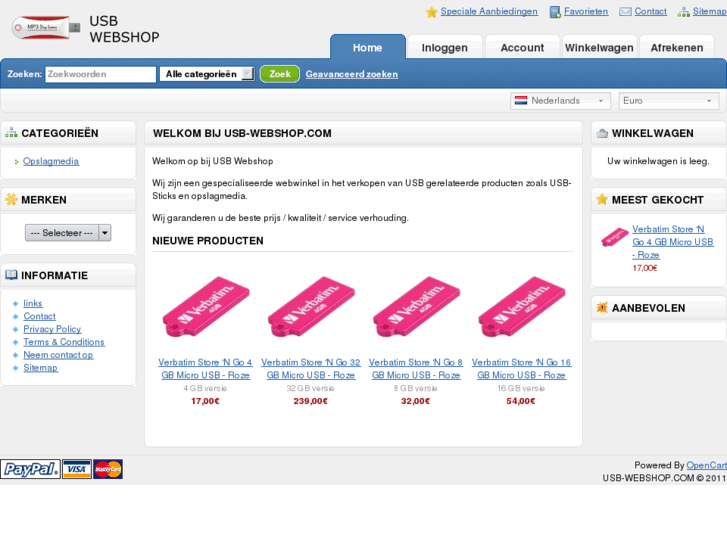Click the Meest Gekocht star icon

click(602, 199)
